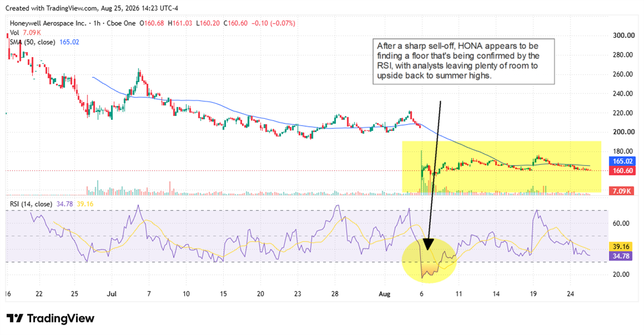Image resolution: width=644 pixels, height=335 pixels.
Task: Click the 180.00 price axis label
Action: pos(623,151)
